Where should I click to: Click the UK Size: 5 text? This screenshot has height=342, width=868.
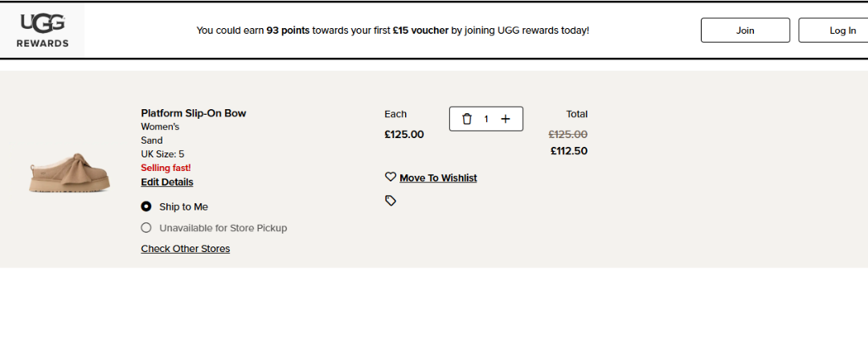(162, 154)
